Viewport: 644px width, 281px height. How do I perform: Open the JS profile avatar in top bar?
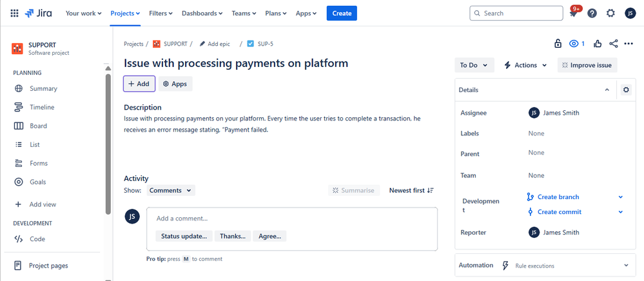pos(630,13)
